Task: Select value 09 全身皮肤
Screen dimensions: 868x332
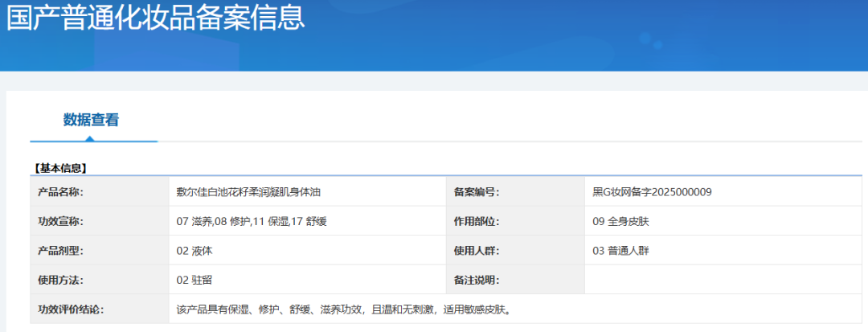Action: click(x=620, y=221)
